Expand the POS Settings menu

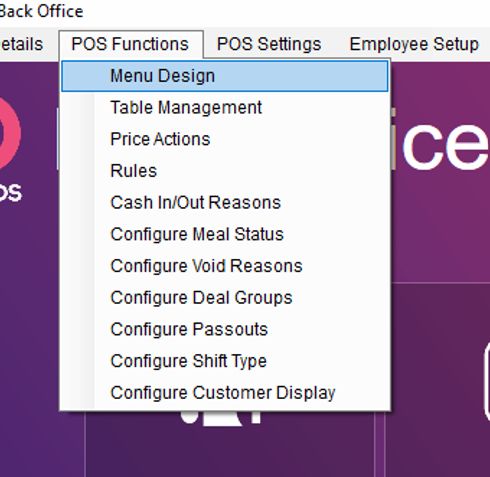click(269, 44)
